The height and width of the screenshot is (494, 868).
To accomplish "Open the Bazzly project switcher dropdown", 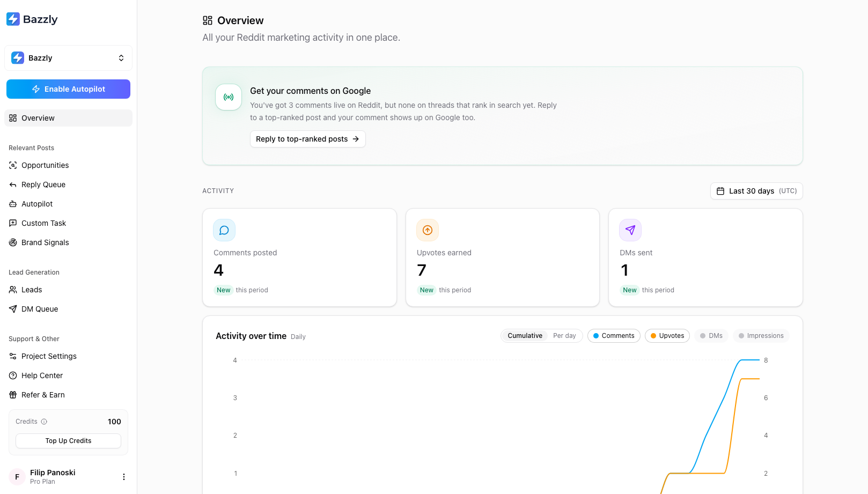I will coord(68,58).
